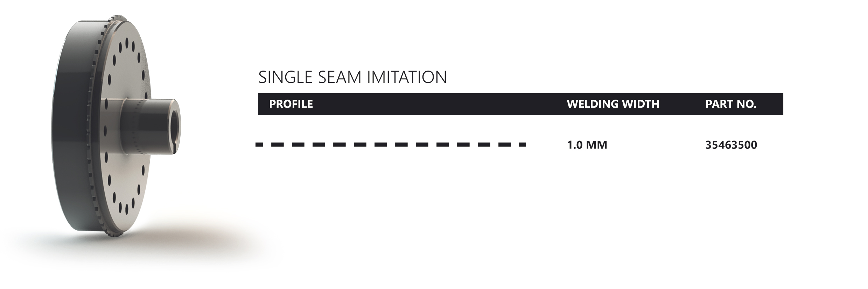The height and width of the screenshot is (289, 868).
Task: Click the WELDING WIDTH column header
Action: 613,104
